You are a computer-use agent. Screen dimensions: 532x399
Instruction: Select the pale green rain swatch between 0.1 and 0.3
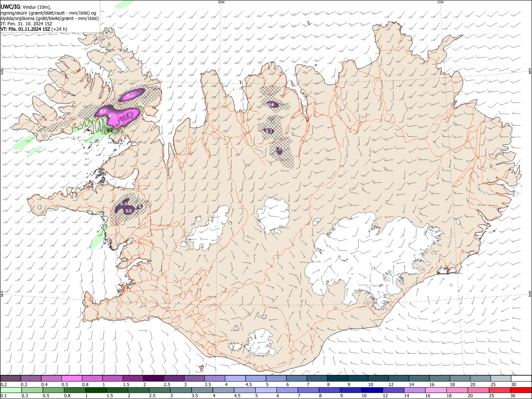pyautogui.click(x=10, y=390)
